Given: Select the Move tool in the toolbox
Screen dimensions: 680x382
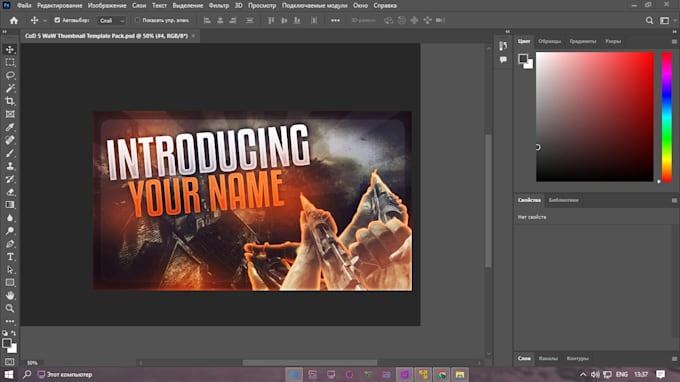Looking at the screenshot, I should tap(10, 49).
